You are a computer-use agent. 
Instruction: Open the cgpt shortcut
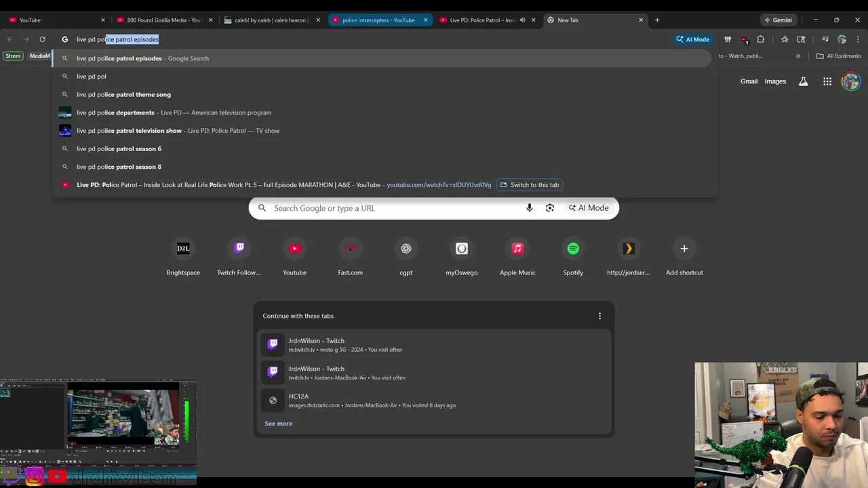pos(406,257)
